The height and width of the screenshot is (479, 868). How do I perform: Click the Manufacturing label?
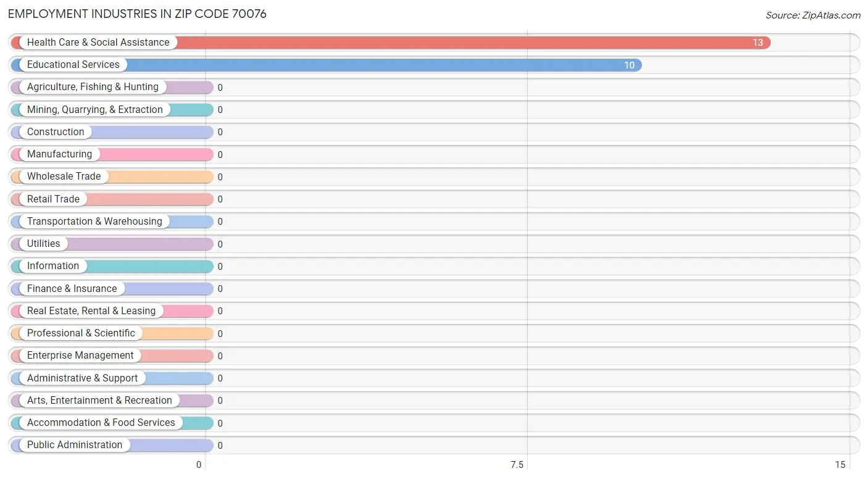(59, 154)
